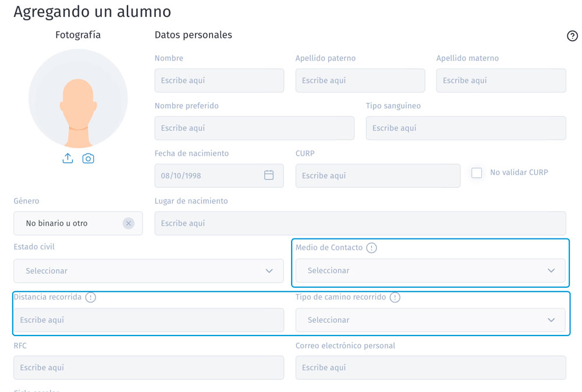Clear the Género selection with the X
The image size is (582, 392).
(x=129, y=223)
